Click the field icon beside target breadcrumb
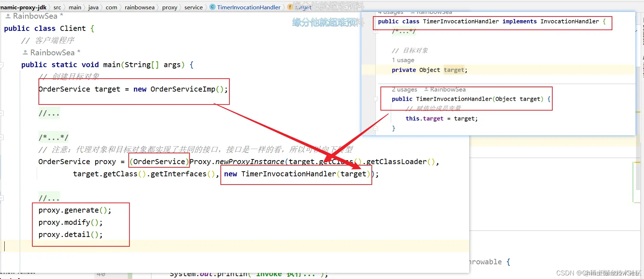 pos(291,7)
